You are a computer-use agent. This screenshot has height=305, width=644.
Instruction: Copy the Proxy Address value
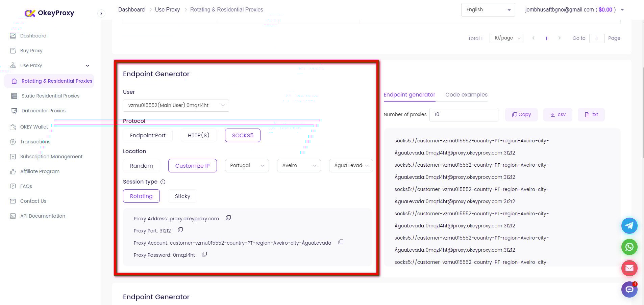[x=228, y=218]
